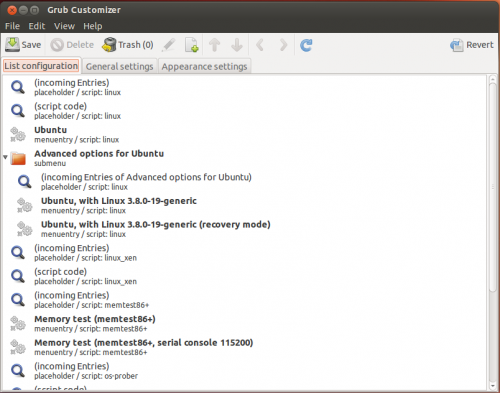Select the Ubuntu menuentry row
Viewport: 500px width, 393px height.
pyautogui.click(x=245, y=134)
